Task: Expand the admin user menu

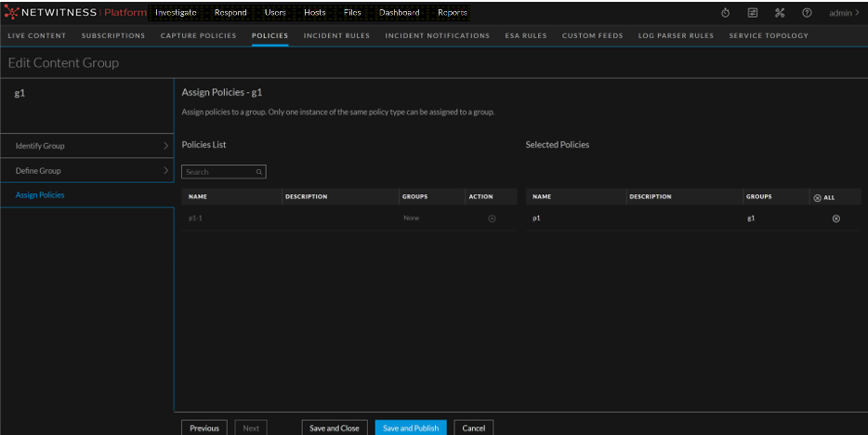Action: 844,13
